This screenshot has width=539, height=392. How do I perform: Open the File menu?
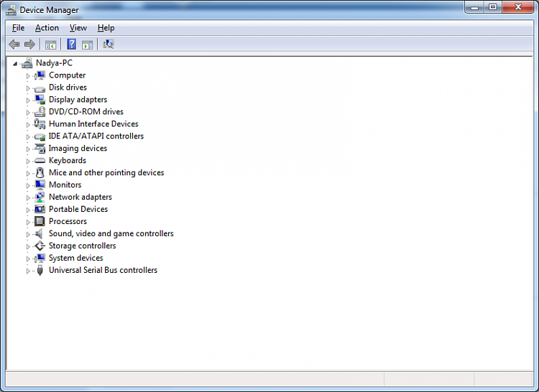18,28
